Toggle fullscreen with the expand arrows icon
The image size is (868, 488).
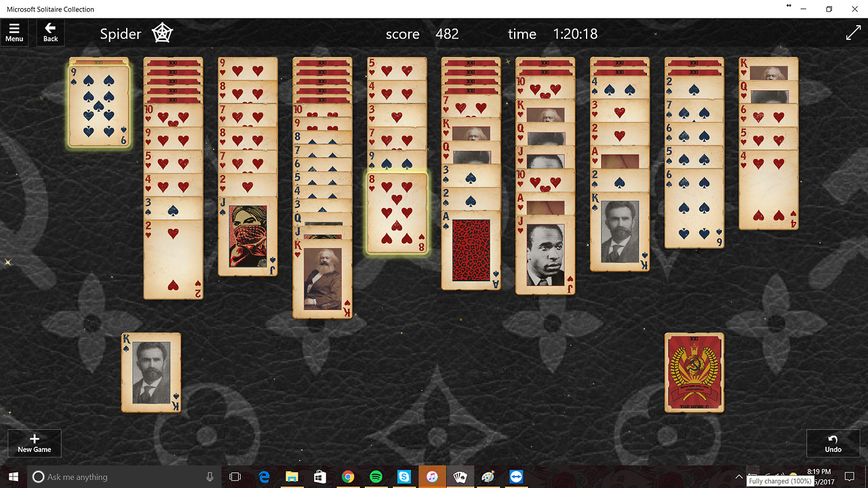[853, 33]
